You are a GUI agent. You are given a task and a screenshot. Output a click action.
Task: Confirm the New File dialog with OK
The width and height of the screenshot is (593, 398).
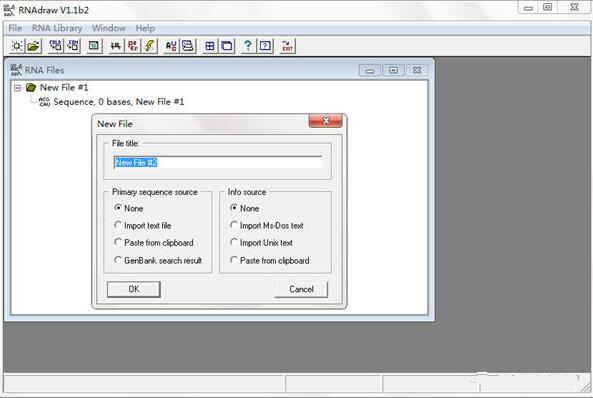134,289
